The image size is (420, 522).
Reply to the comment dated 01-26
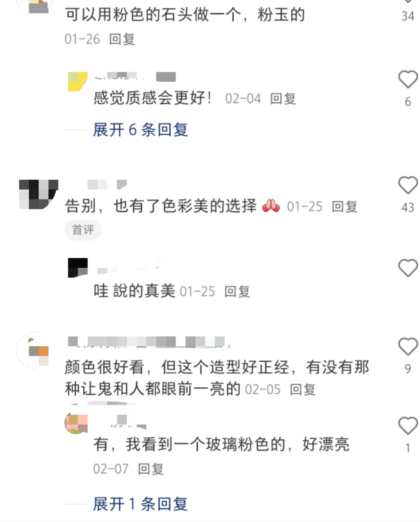coord(122,39)
